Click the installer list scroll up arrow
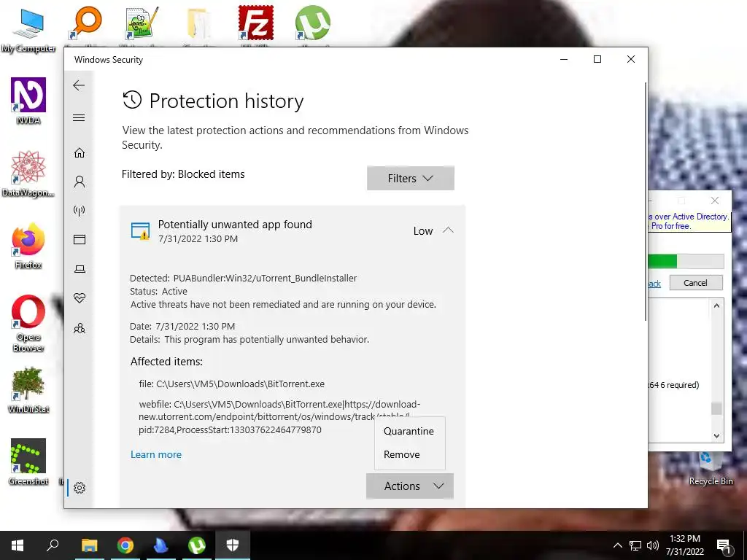747x560 pixels. click(x=716, y=306)
